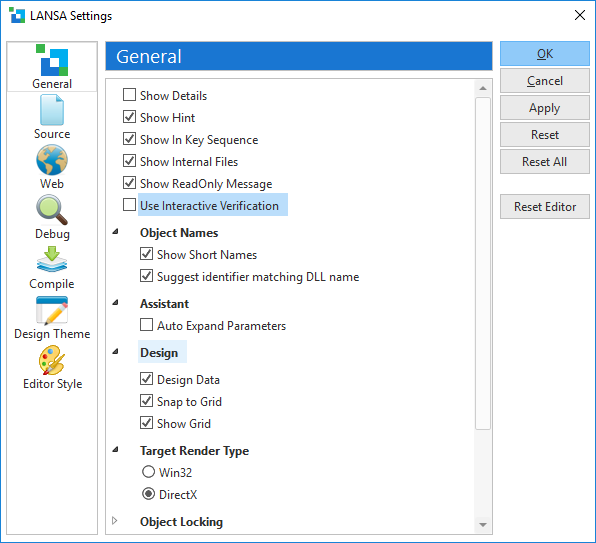Click the LANSA logo in title bar

coord(17,16)
